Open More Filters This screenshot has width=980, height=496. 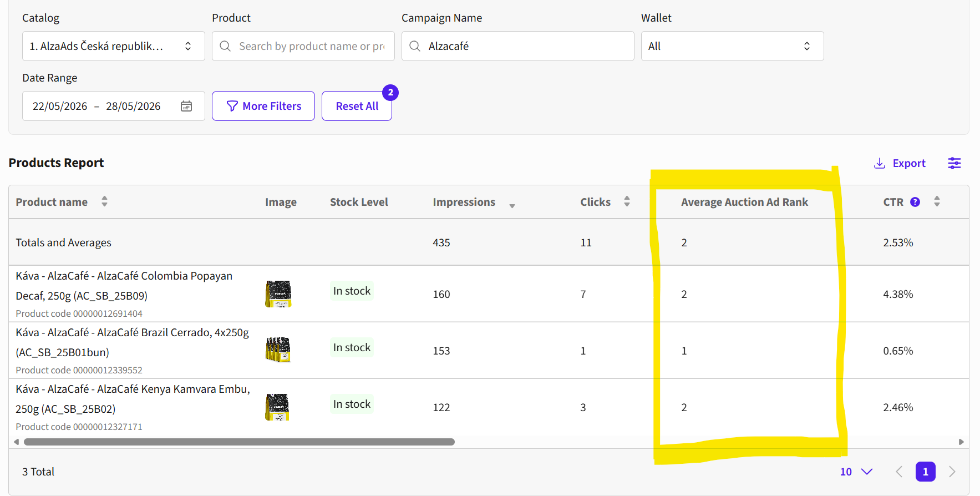263,106
